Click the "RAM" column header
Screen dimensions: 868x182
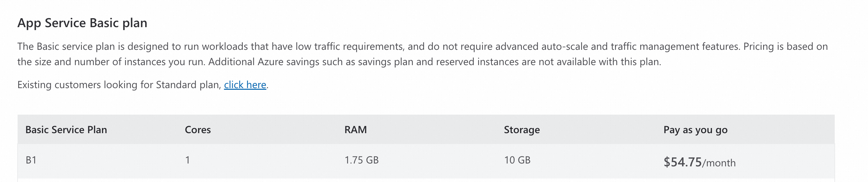pos(356,130)
